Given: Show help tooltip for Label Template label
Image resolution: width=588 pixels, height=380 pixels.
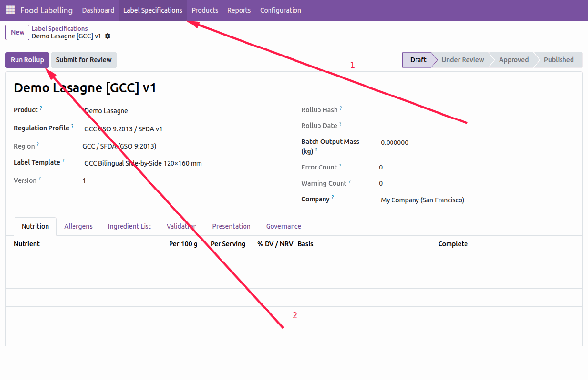Looking at the screenshot, I should (63, 160).
